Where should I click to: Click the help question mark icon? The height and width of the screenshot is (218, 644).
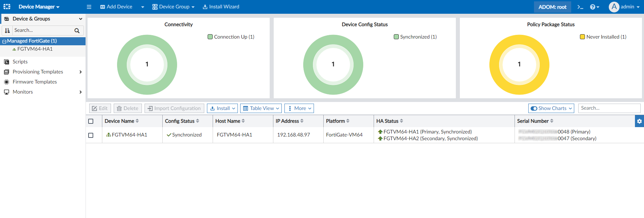pyautogui.click(x=593, y=7)
